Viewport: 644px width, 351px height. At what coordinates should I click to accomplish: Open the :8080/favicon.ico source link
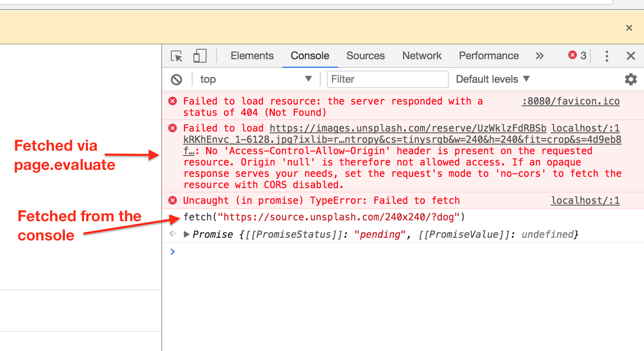[x=570, y=101]
